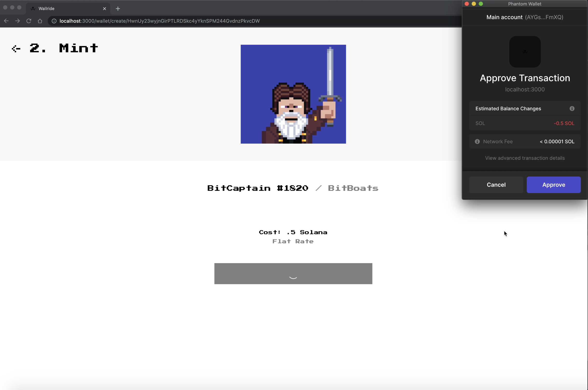
Task: Open new browser tab with plus icon
Action: tap(118, 9)
